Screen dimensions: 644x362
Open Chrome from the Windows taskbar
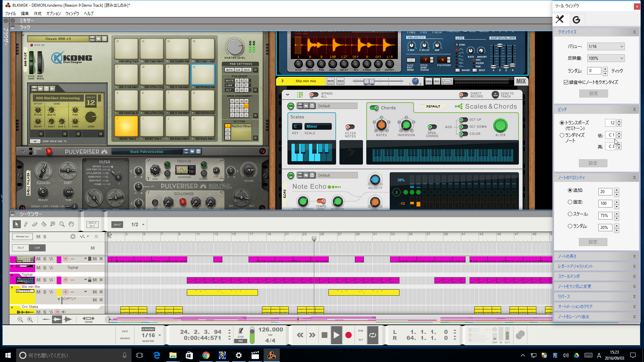(206, 355)
